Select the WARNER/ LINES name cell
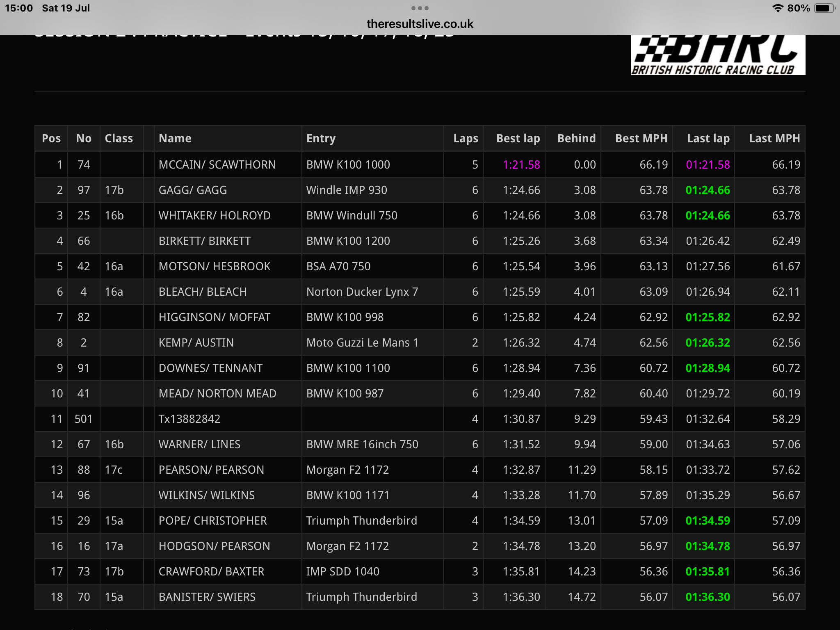The width and height of the screenshot is (840, 630). 228,445
